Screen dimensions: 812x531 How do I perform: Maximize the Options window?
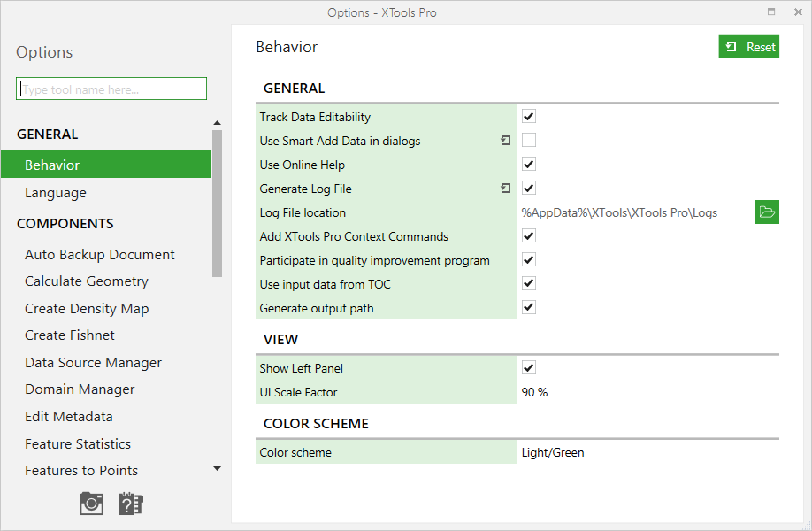[771, 12]
